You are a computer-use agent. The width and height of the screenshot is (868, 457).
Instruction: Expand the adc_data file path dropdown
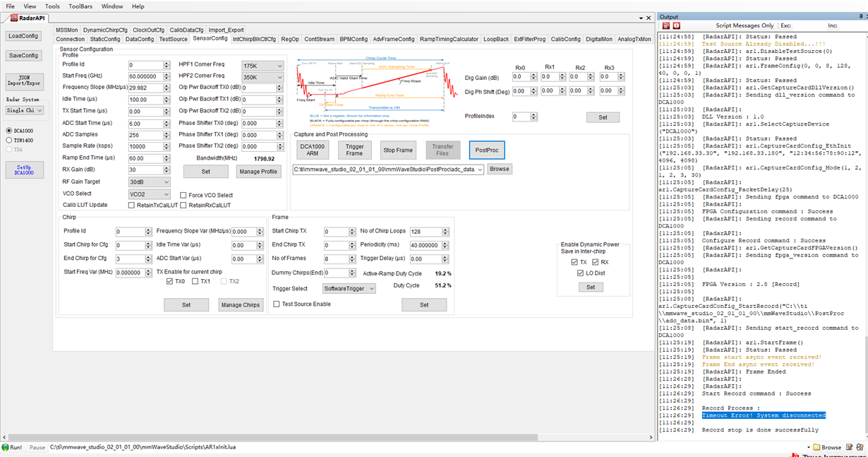[480, 170]
